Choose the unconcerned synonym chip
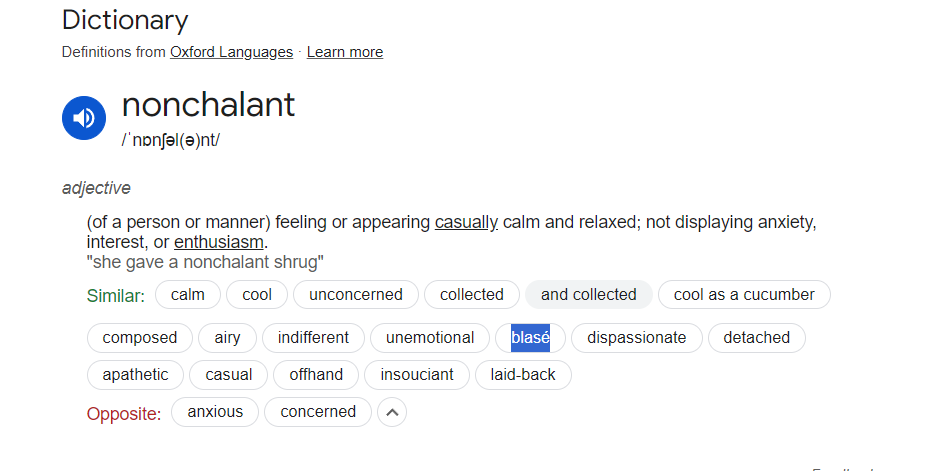 tap(356, 295)
